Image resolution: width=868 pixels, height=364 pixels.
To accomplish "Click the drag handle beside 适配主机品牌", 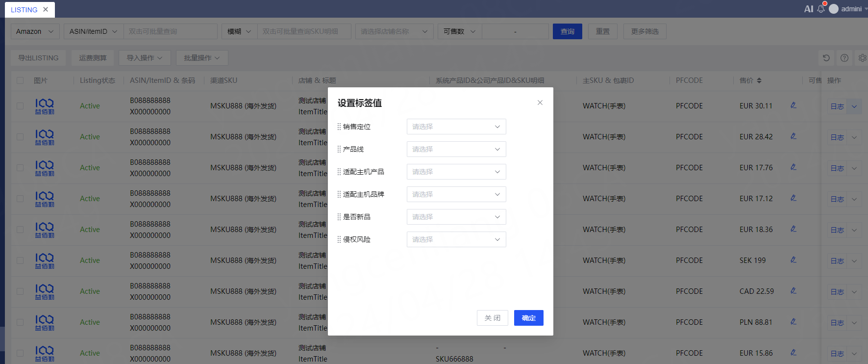I will (x=339, y=194).
